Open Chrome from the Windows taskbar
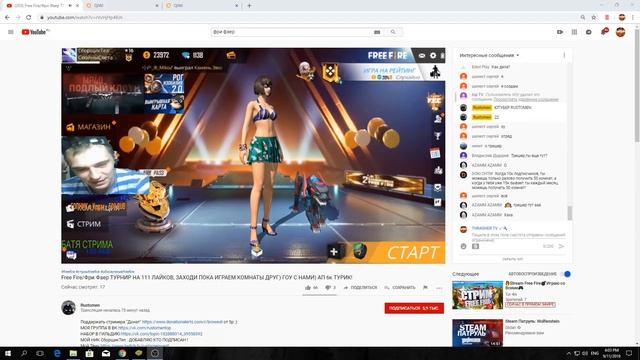This screenshot has width=640, height=360. pos(122,353)
